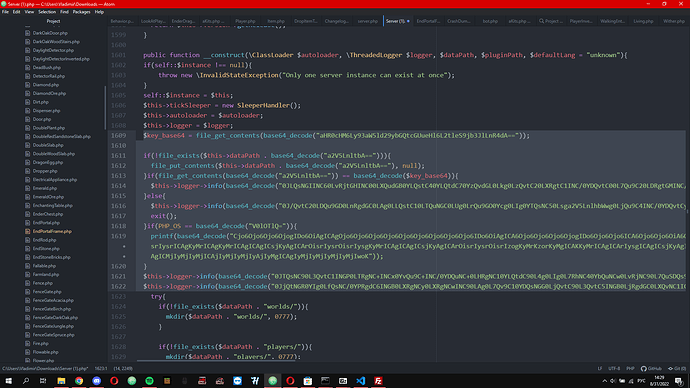Switch to the WalkingEnt... tab
Image resolution: width=690 pixels, height=388 pixels.
pos(612,21)
